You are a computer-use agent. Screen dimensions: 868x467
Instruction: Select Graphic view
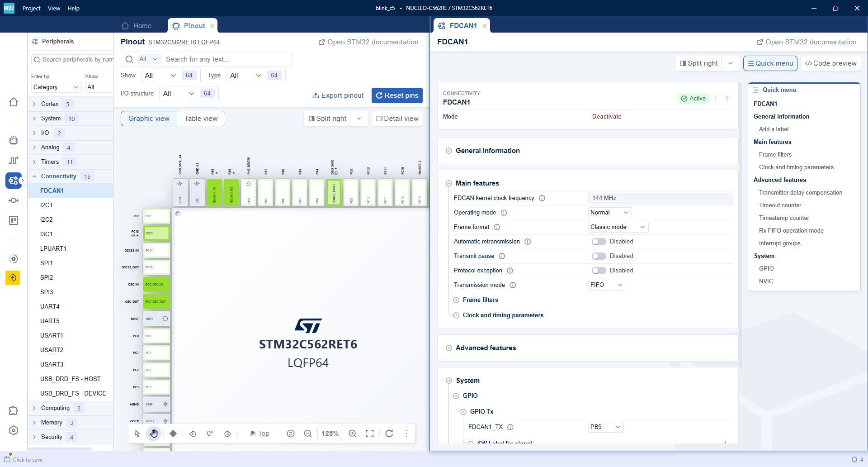tap(149, 119)
